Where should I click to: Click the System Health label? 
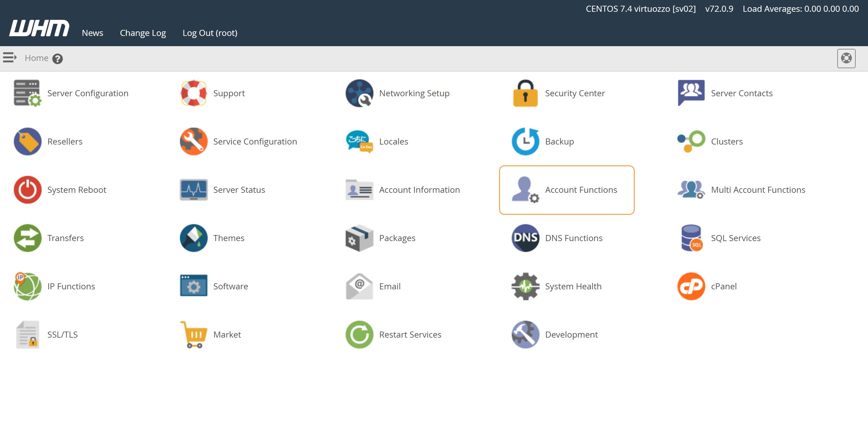[573, 286]
